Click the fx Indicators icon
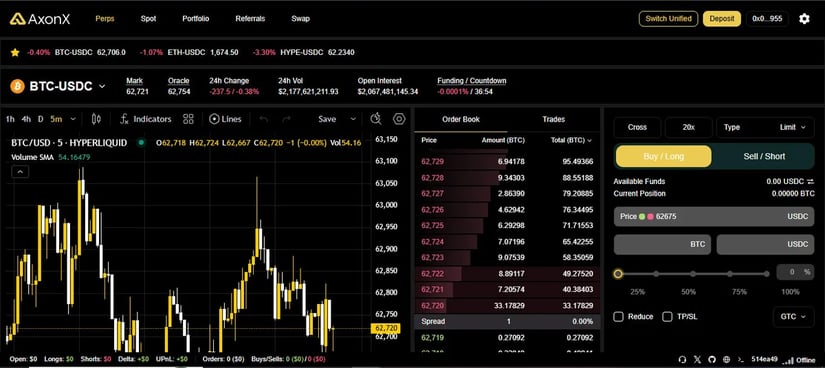This screenshot has height=368, width=825. click(124, 119)
